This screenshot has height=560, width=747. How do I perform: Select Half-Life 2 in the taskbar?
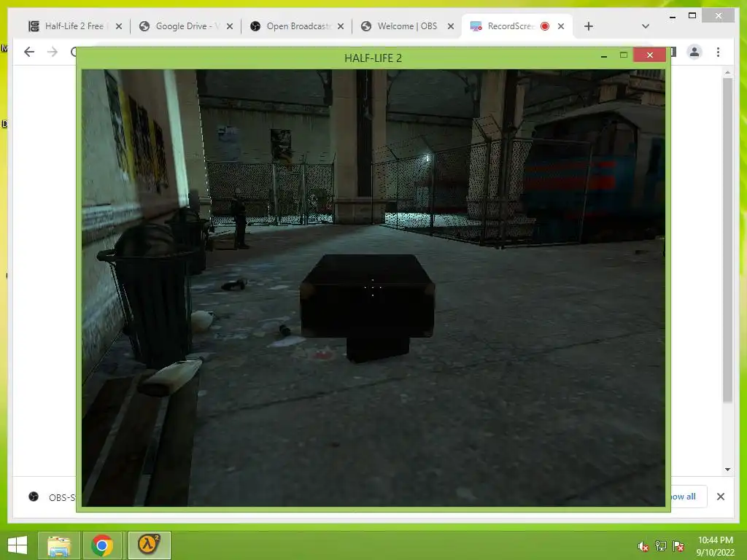tap(149, 545)
